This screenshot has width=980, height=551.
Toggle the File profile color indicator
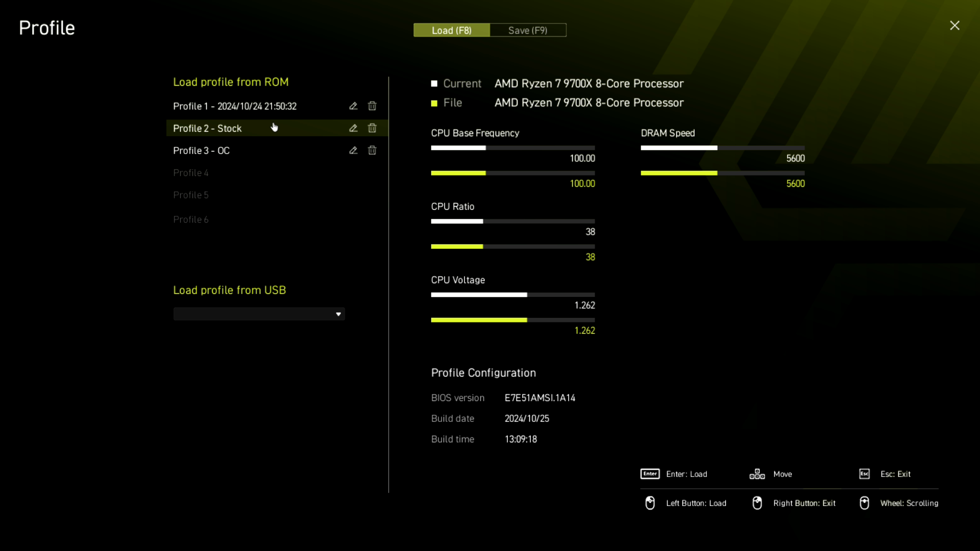[434, 103]
